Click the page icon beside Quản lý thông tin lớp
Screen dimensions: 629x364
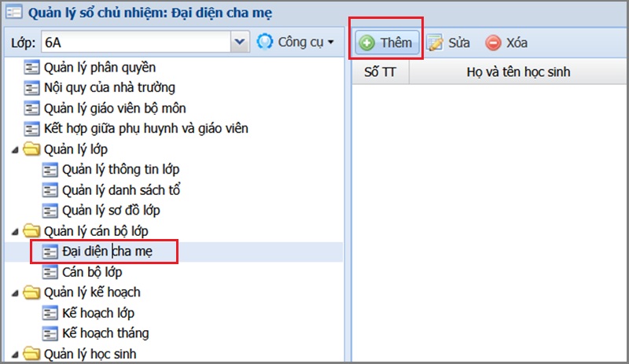[x=50, y=169]
